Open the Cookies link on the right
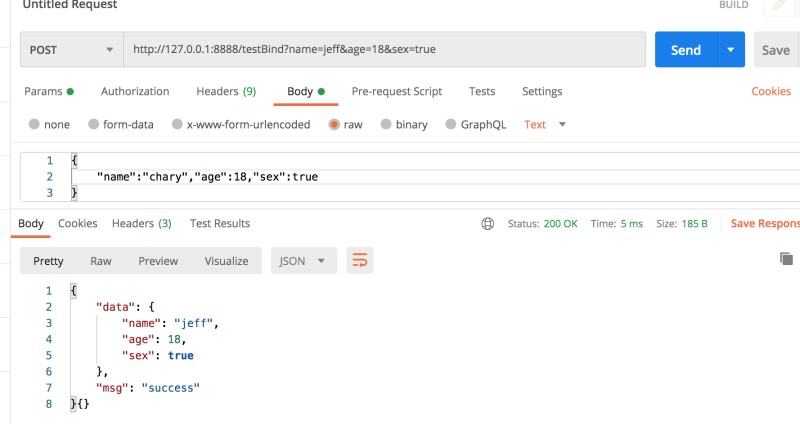Image resolution: width=800 pixels, height=424 pixels. (x=771, y=91)
